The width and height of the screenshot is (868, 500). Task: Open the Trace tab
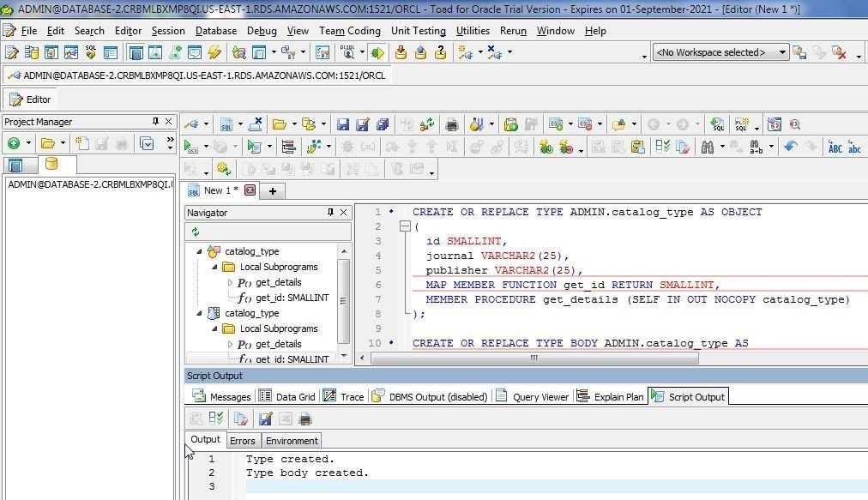[x=344, y=396]
